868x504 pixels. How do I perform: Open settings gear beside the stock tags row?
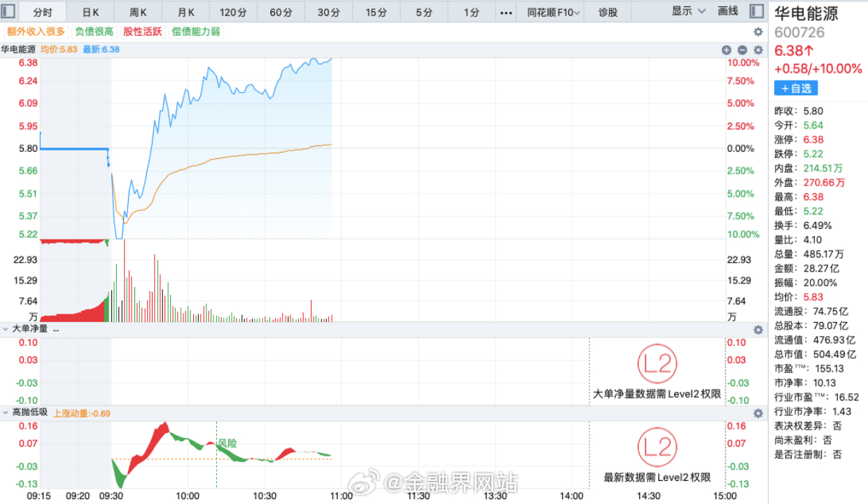(758, 31)
